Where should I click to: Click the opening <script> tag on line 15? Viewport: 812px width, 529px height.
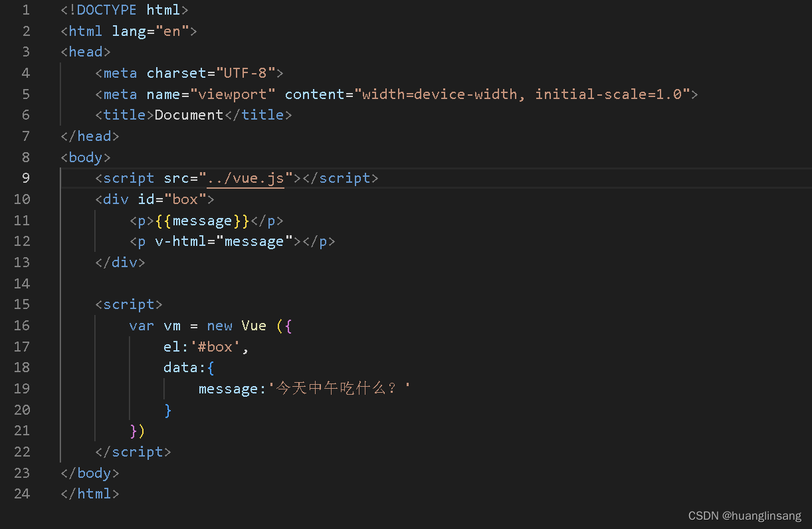pyautogui.click(x=129, y=304)
